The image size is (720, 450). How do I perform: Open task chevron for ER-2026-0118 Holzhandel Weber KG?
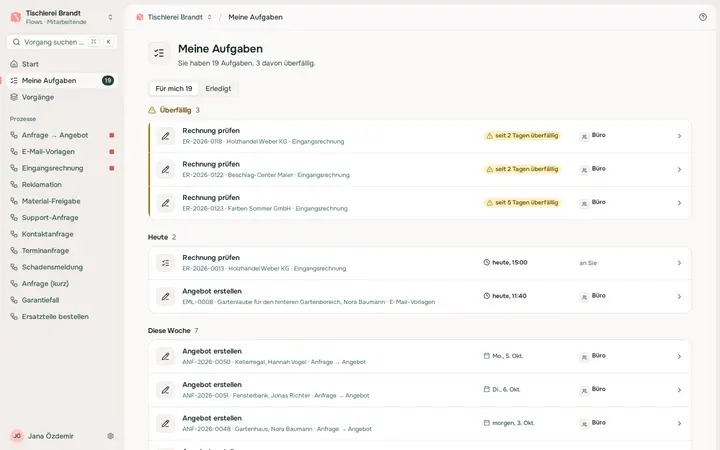pyautogui.click(x=679, y=136)
